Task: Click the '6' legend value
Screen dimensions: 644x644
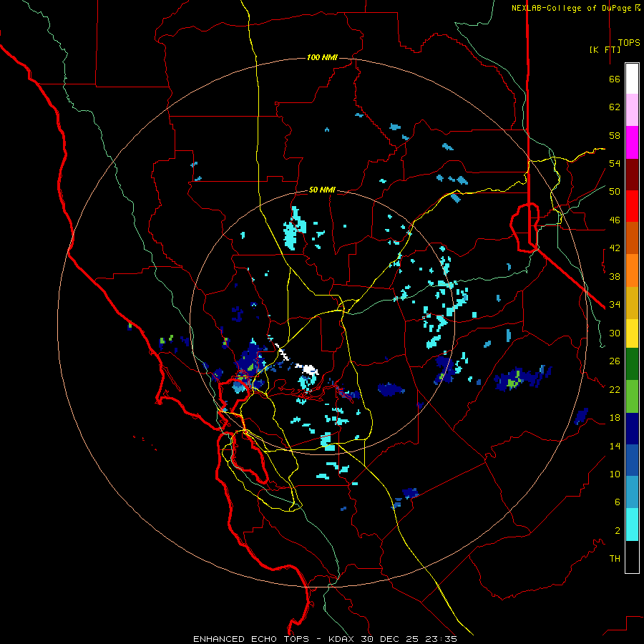Action: (x=618, y=502)
